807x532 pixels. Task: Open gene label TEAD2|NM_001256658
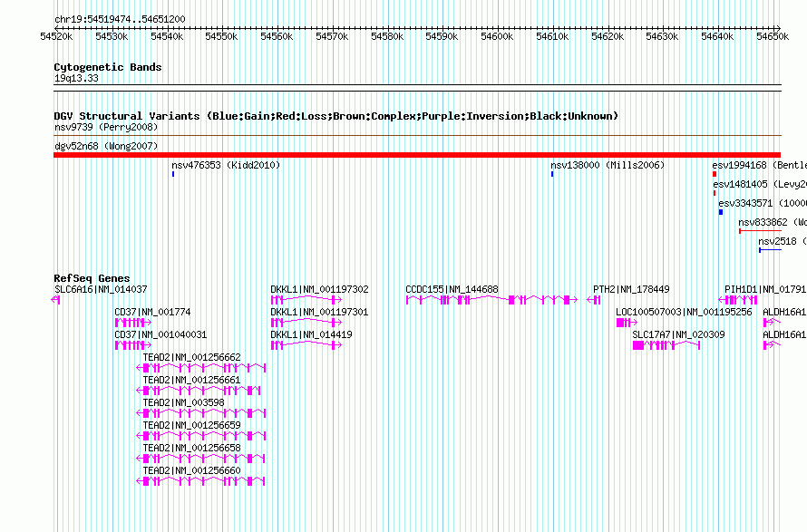pos(191,448)
